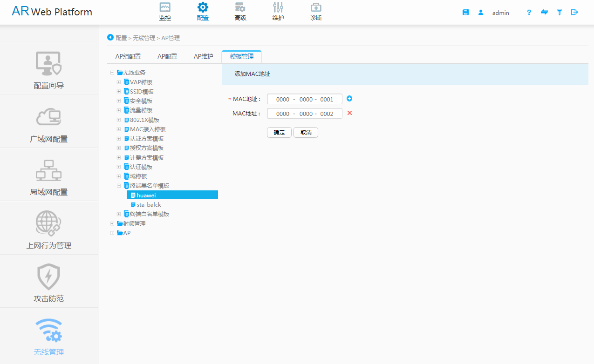594x364 pixels.
Task: Click the 确定 confirm button
Action: 279,132
